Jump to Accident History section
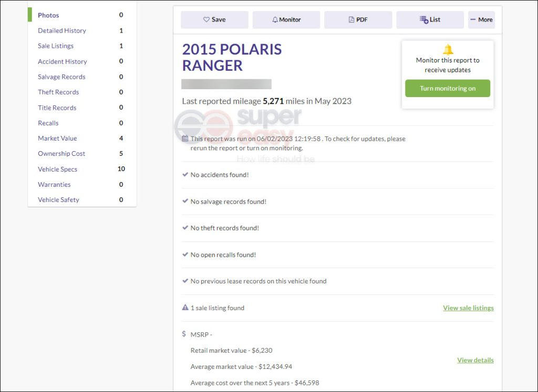 (63, 61)
